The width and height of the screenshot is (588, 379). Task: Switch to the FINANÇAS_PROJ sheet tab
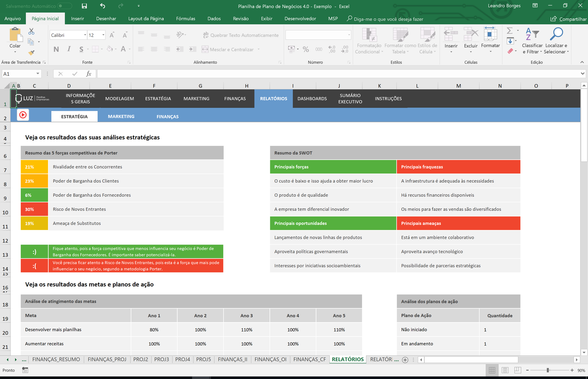[x=107, y=359]
